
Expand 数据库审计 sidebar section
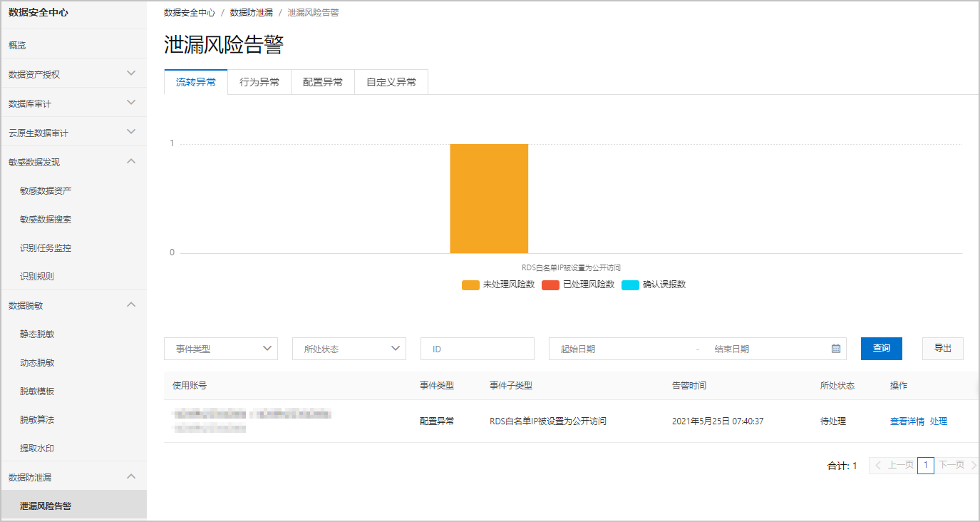coord(73,103)
